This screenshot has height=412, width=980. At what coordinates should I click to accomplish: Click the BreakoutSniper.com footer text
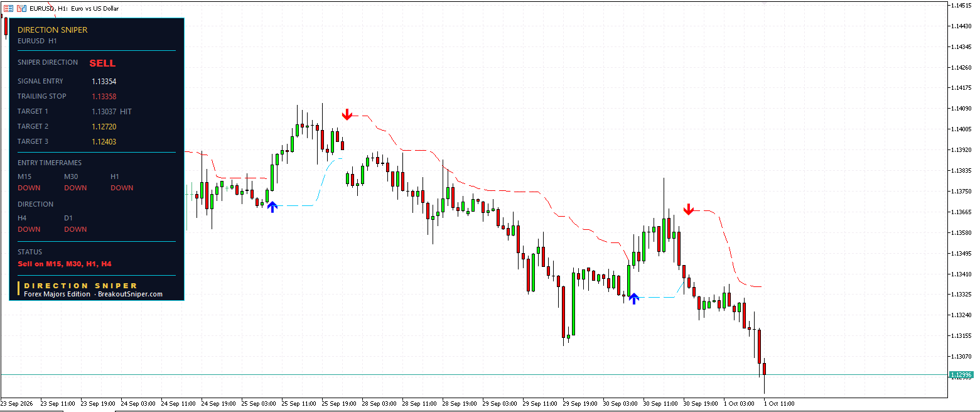(x=130, y=294)
